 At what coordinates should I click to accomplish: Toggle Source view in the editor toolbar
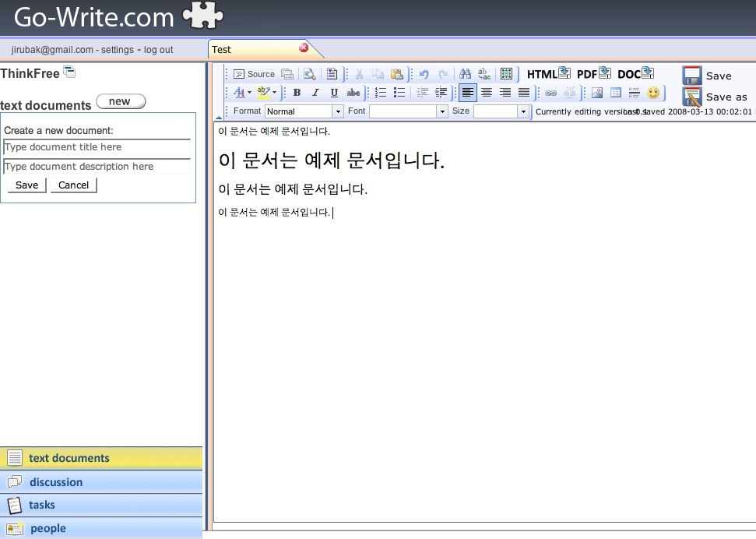click(254, 74)
